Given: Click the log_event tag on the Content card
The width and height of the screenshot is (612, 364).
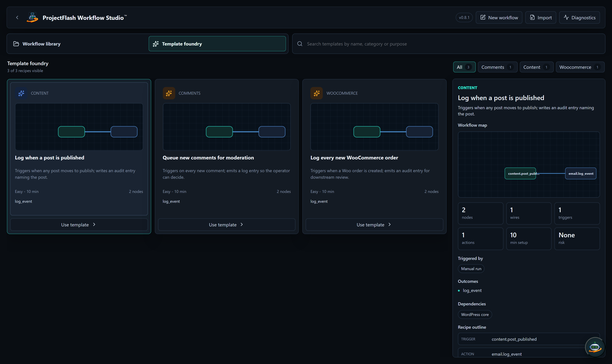Looking at the screenshot, I should pos(23,201).
